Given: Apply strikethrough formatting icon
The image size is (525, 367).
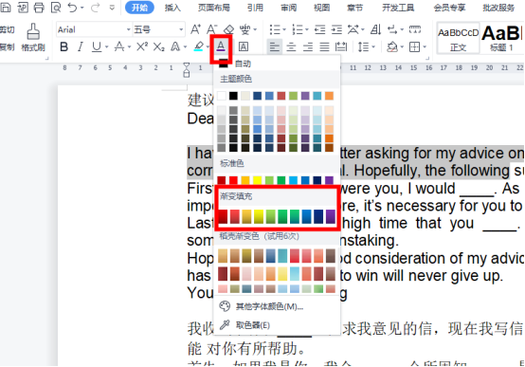Looking at the screenshot, I should (119, 47).
